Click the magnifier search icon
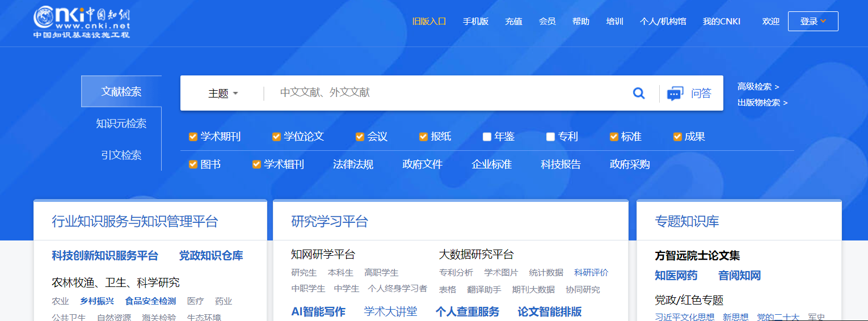 click(639, 94)
